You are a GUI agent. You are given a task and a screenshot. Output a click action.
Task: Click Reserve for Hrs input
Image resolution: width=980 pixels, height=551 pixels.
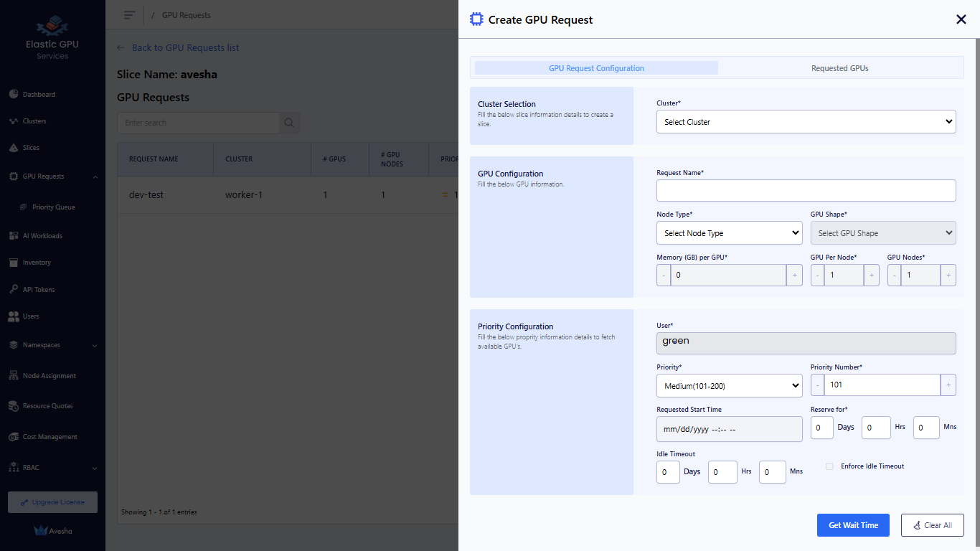[x=876, y=428]
